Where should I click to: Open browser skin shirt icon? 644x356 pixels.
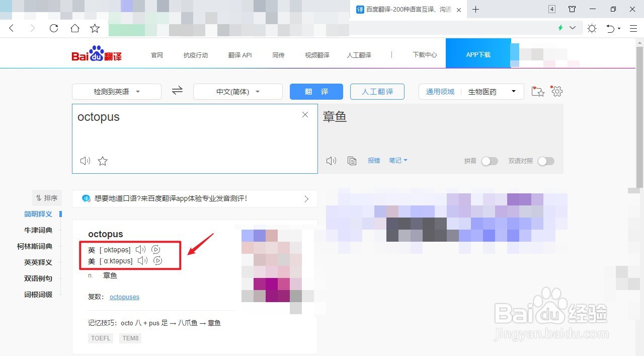(573, 9)
